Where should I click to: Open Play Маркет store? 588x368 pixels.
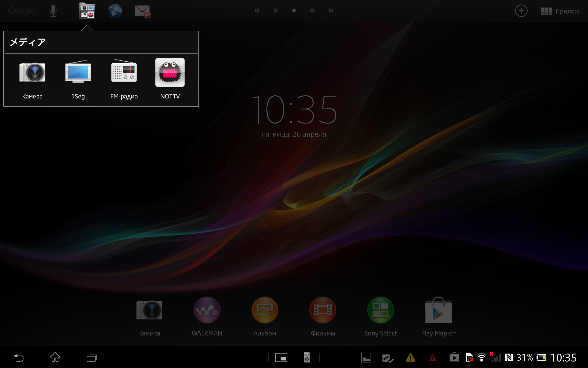[438, 310]
